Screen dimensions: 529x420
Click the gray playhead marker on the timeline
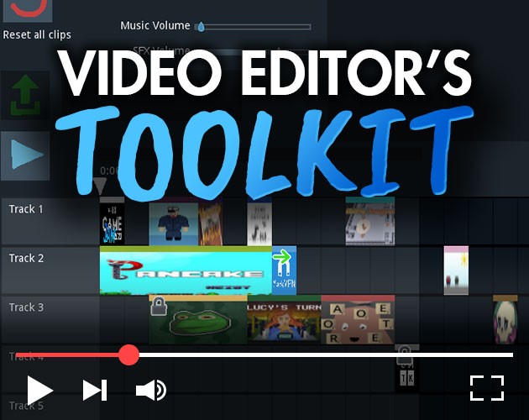[99, 186]
